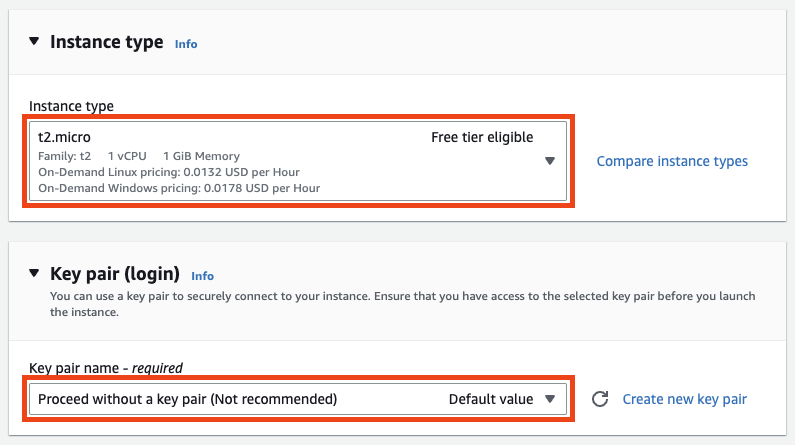
Task: Click the Instance type section heading
Action: tap(106, 42)
